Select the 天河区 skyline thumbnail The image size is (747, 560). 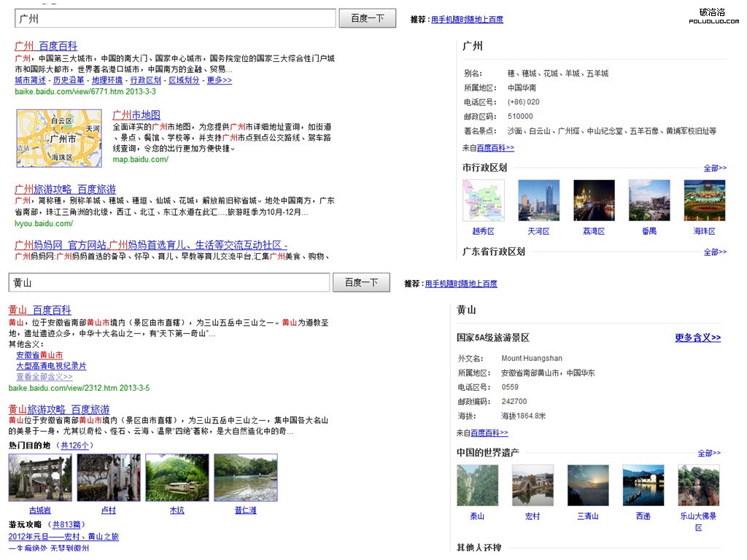tap(538, 201)
